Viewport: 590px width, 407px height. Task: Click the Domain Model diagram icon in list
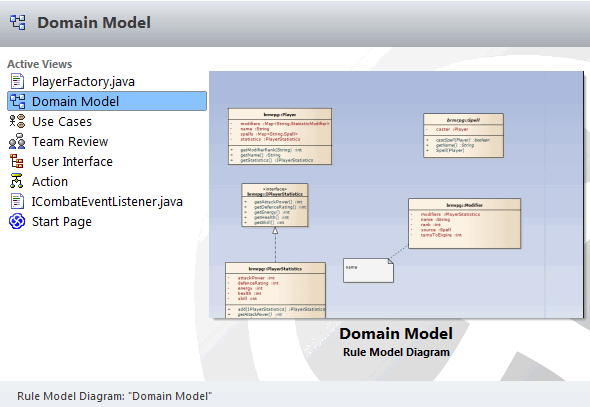pyautogui.click(x=17, y=102)
